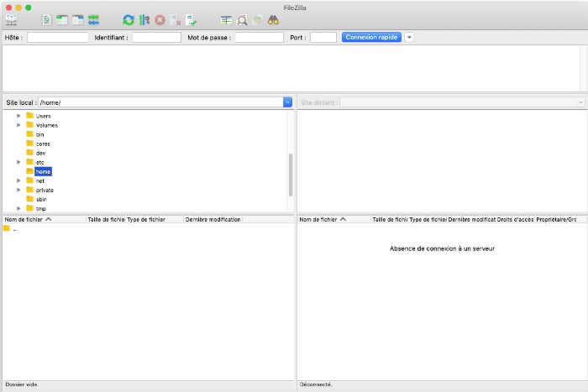Expand the Volumes folder

[18, 125]
